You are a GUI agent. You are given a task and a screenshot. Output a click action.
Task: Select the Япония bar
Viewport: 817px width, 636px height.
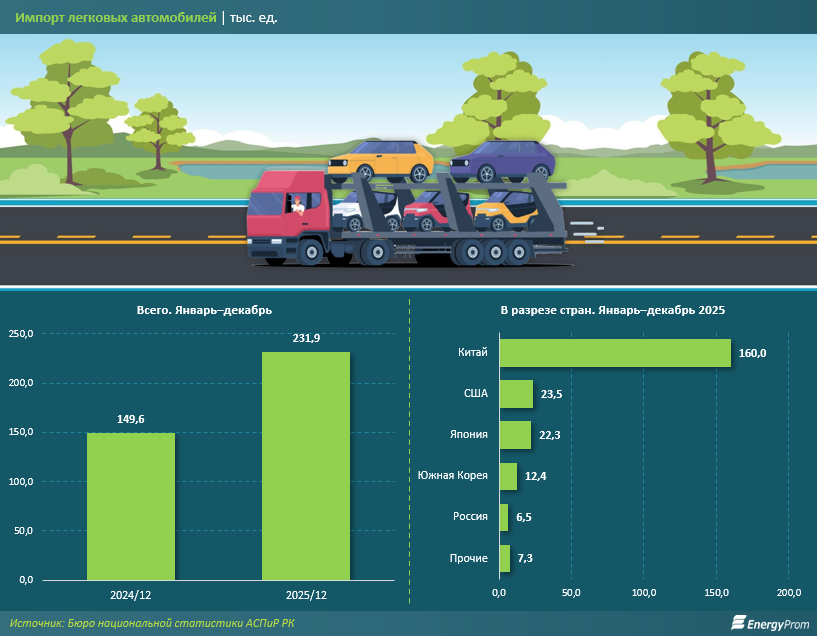[515, 435]
